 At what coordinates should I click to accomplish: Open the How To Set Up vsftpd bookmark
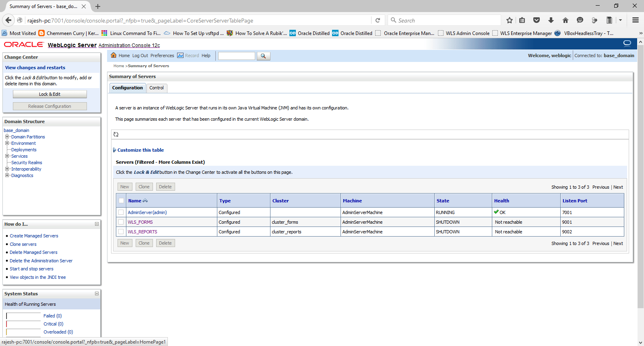194,33
